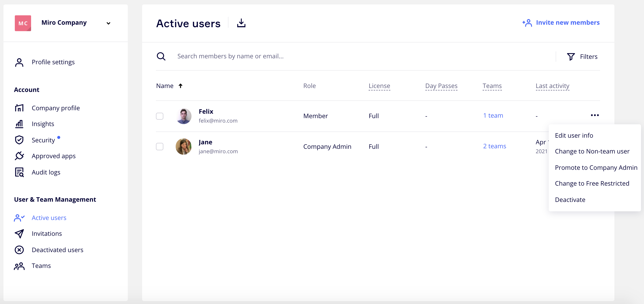Open the Filters panel
The height and width of the screenshot is (304, 644).
583,56
